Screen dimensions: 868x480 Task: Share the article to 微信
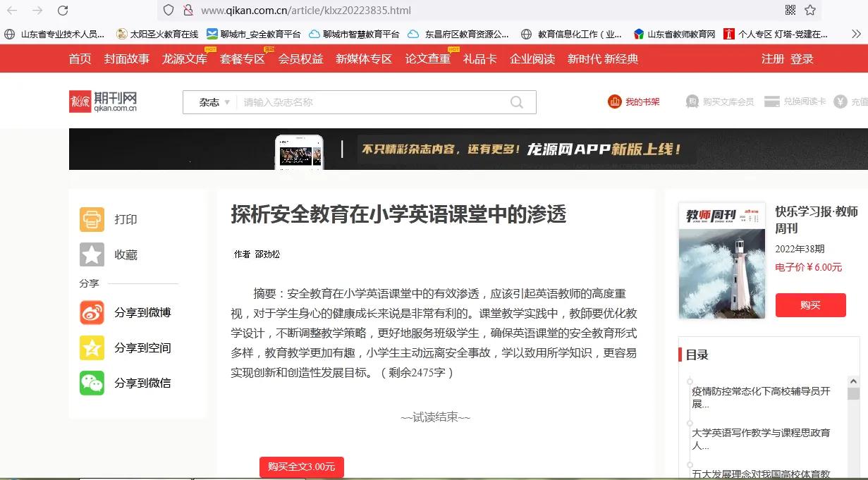(92, 383)
